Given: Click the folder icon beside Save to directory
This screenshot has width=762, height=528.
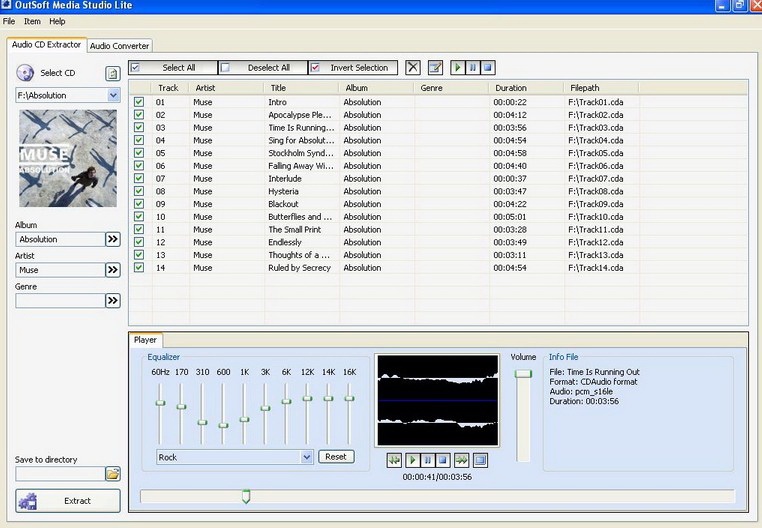Looking at the screenshot, I should [113, 474].
